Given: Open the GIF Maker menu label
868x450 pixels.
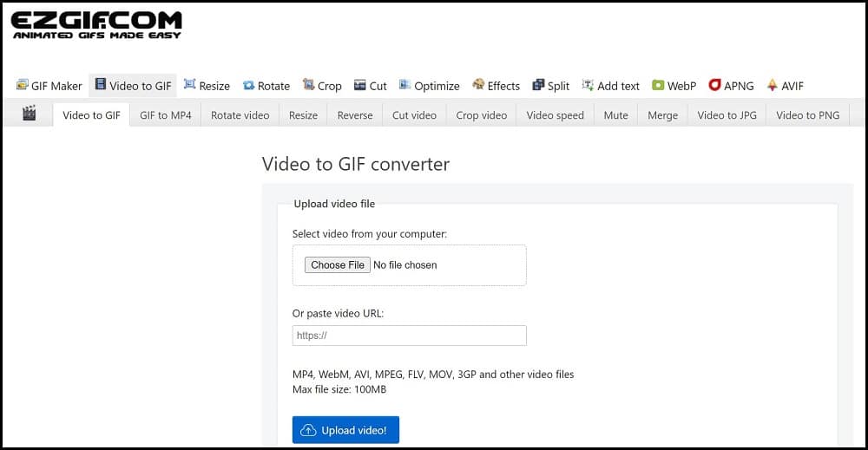Looking at the screenshot, I should pyautogui.click(x=56, y=86).
